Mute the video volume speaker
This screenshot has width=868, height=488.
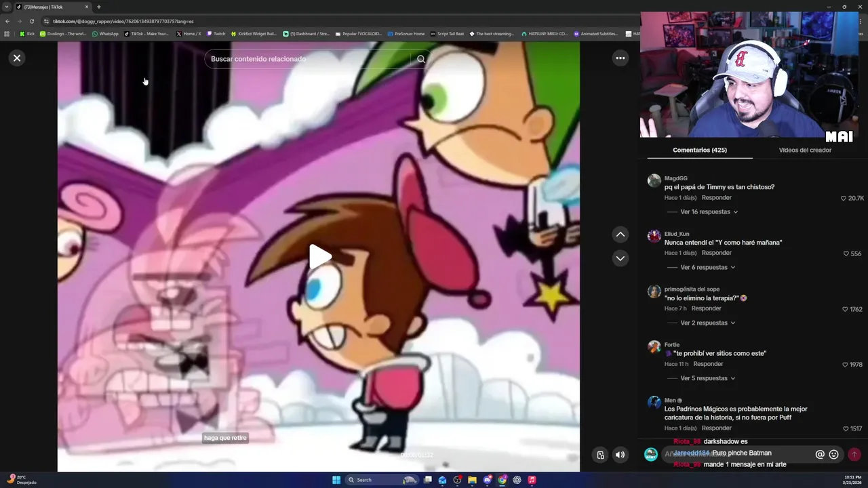[620, 455]
